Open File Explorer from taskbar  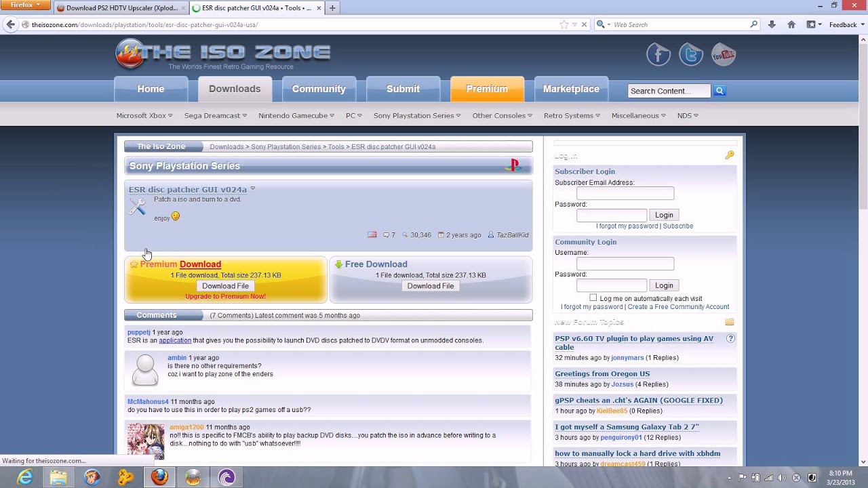click(58, 478)
